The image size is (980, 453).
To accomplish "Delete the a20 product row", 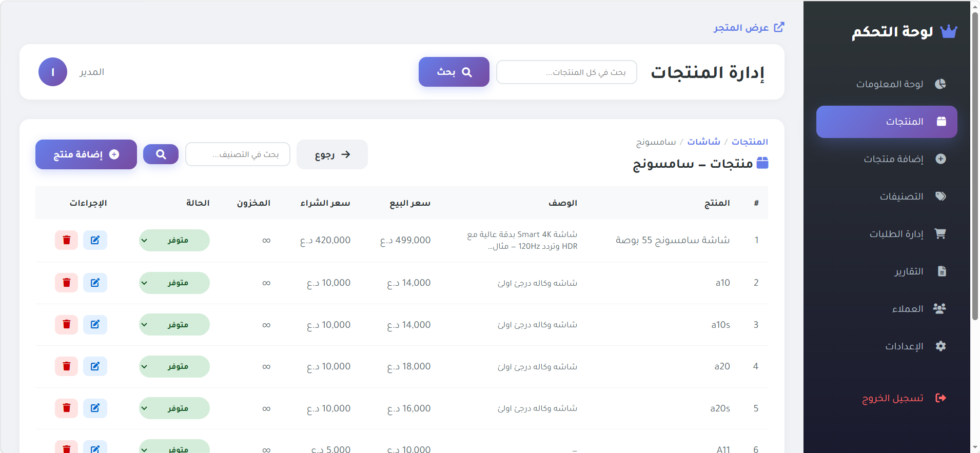I will click(66, 366).
